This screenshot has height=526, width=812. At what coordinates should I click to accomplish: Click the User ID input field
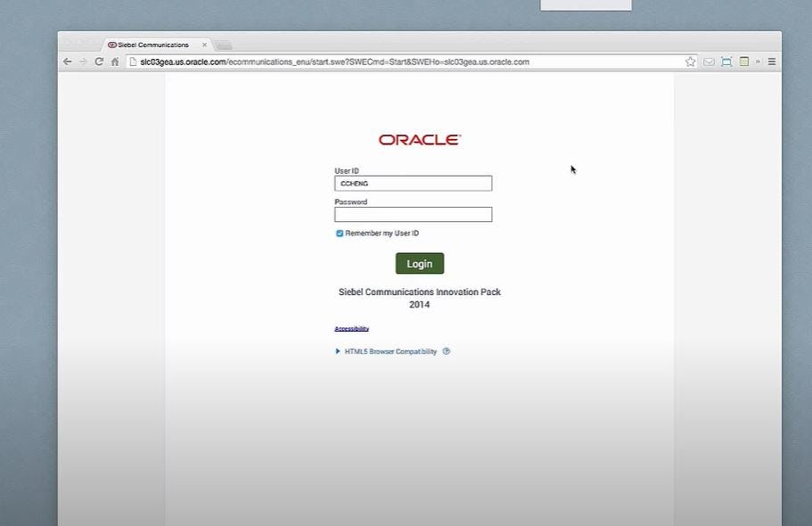point(414,184)
